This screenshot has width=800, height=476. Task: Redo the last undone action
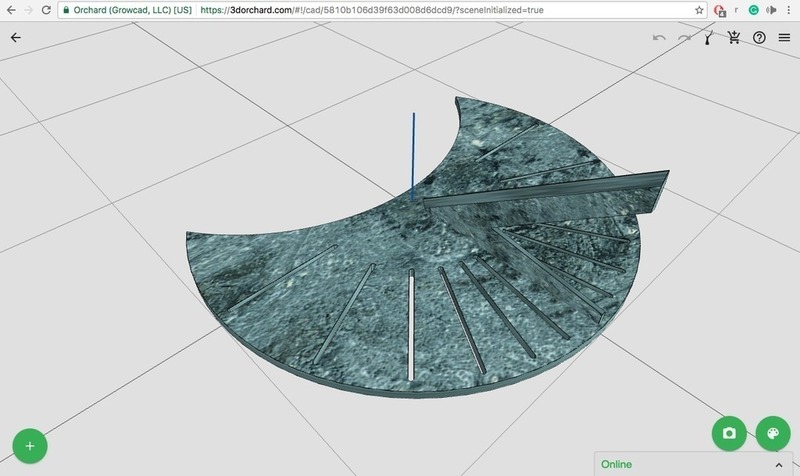pyautogui.click(x=684, y=37)
